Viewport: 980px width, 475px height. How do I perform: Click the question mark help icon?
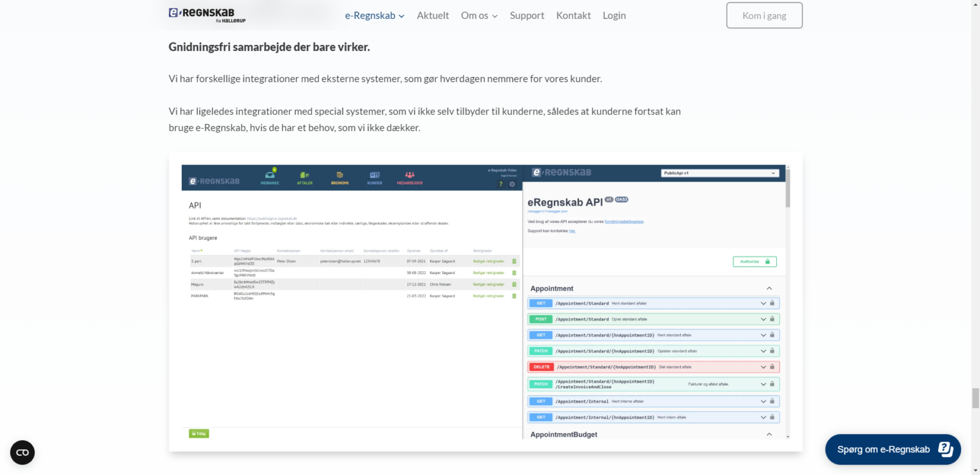click(x=501, y=184)
